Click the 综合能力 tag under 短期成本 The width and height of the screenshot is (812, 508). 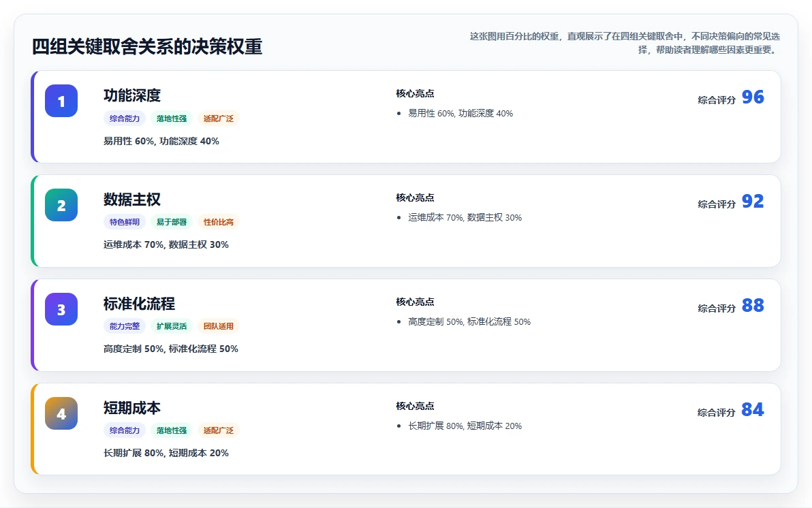coord(124,430)
